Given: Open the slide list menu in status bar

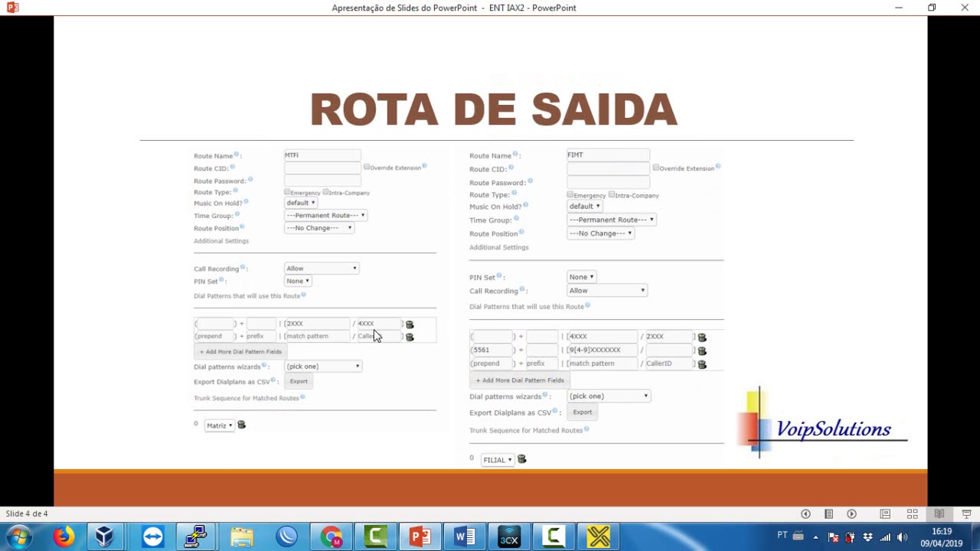Looking at the screenshot, I should (x=828, y=514).
